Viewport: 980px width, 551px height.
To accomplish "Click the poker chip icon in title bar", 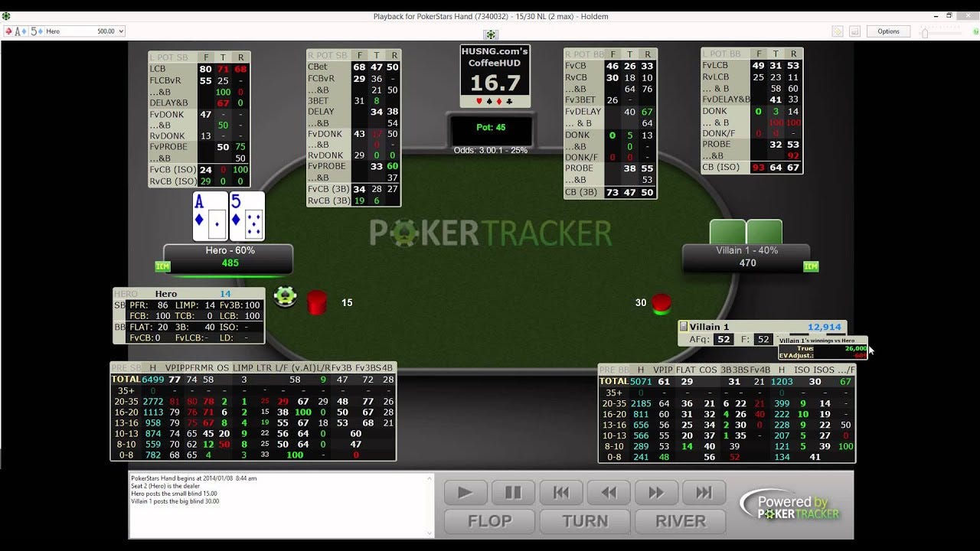I will [x=6, y=15].
